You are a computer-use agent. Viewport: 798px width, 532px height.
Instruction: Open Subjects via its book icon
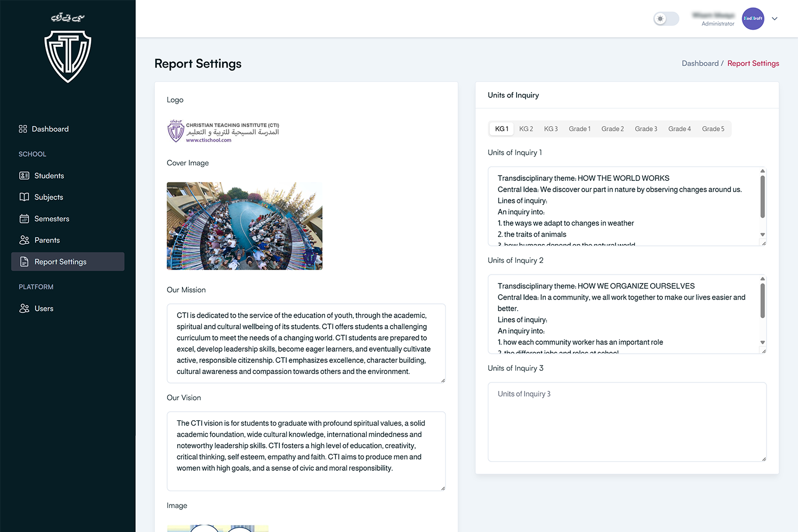point(24,197)
